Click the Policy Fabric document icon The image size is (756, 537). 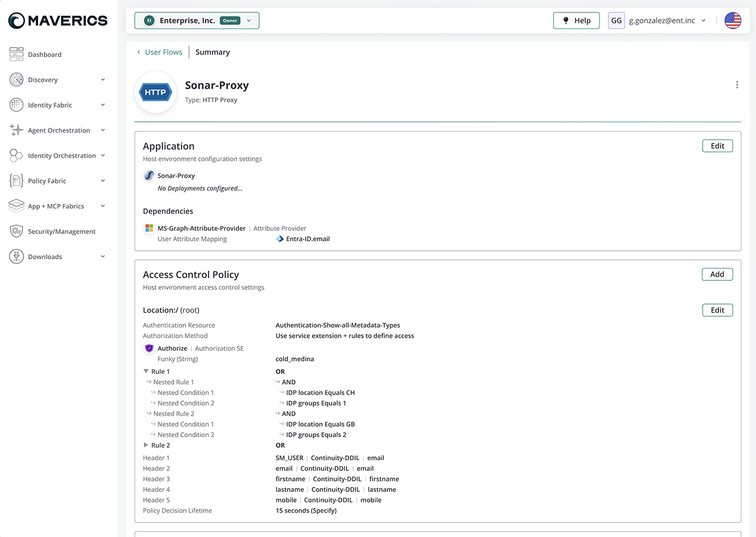pos(17,180)
